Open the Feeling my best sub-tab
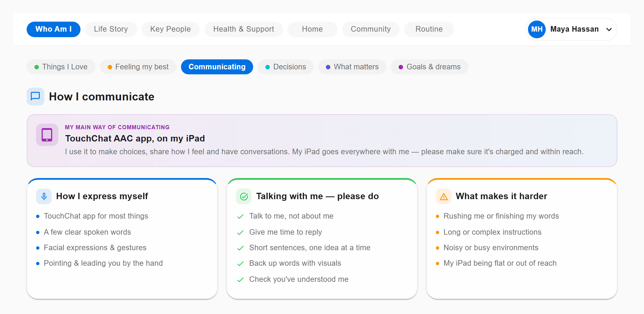This screenshot has height=314, width=644. (138, 67)
